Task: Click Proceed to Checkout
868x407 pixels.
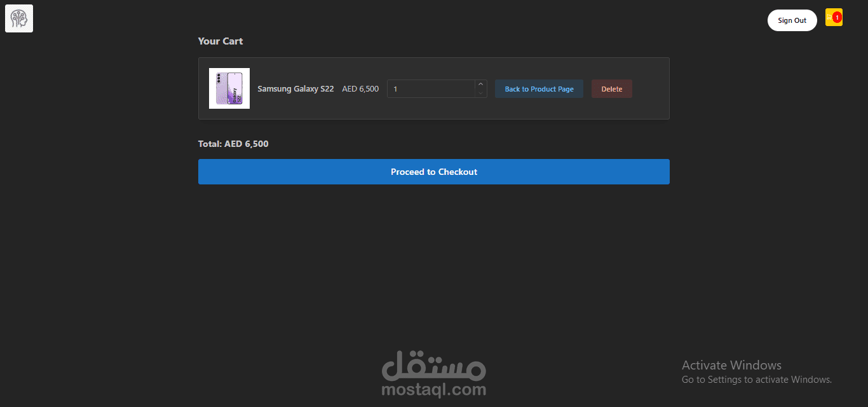Action: tap(434, 172)
